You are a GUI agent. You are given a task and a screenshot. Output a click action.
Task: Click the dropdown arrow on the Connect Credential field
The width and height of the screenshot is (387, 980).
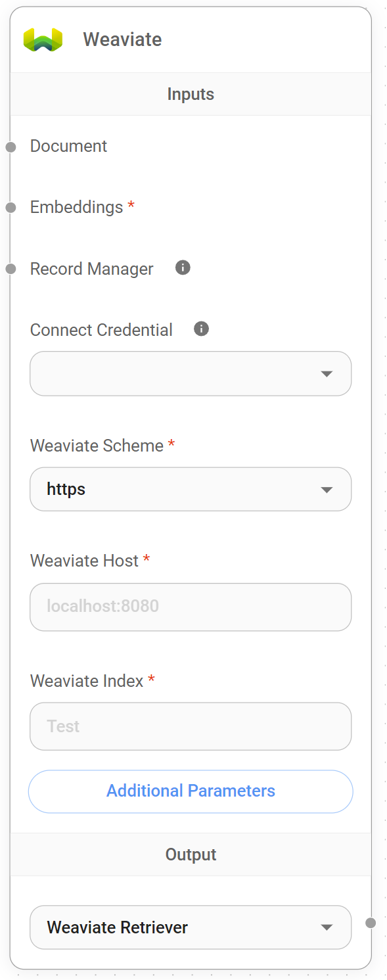[327, 373]
